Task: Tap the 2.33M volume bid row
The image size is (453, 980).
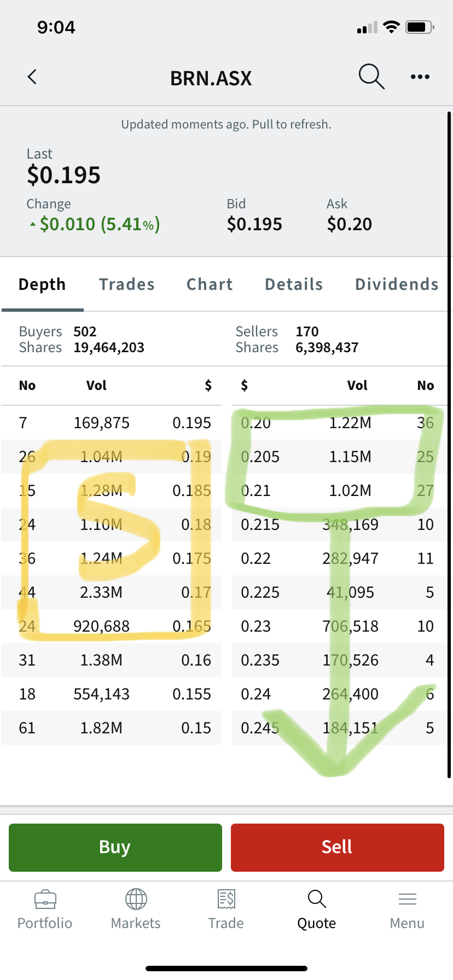Action: [111, 592]
